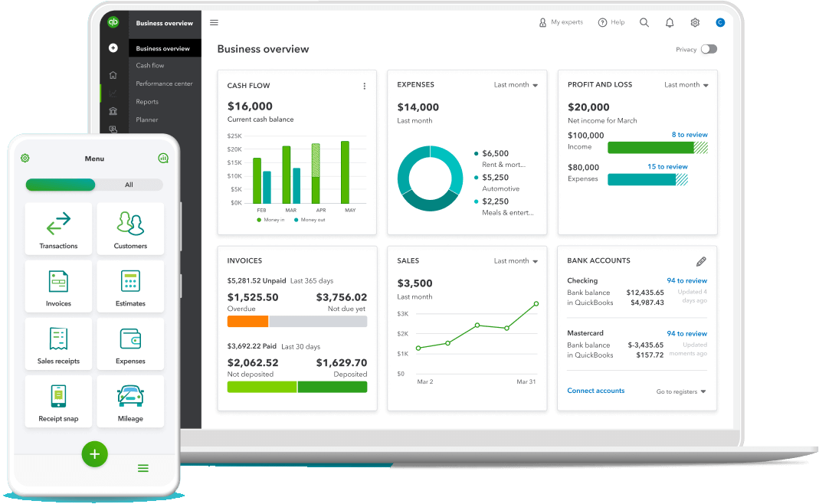Viewport: 819px width, 504px height.
Task: Open phone settings gear icon
Action: click(25, 159)
